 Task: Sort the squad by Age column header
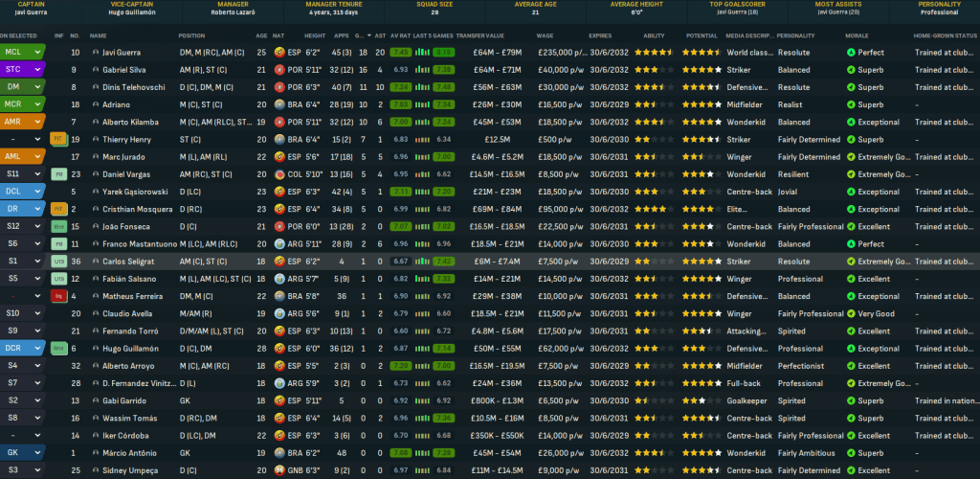261,34
